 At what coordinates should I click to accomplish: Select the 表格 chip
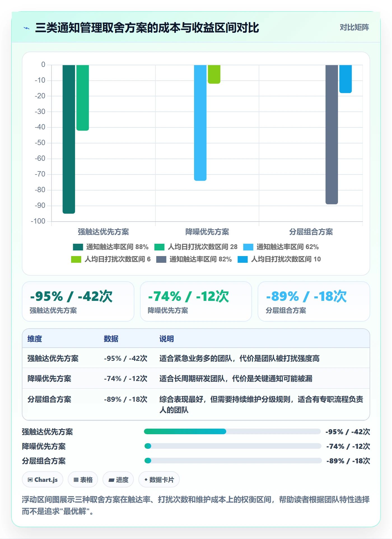pyautogui.click(x=83, y=480)
